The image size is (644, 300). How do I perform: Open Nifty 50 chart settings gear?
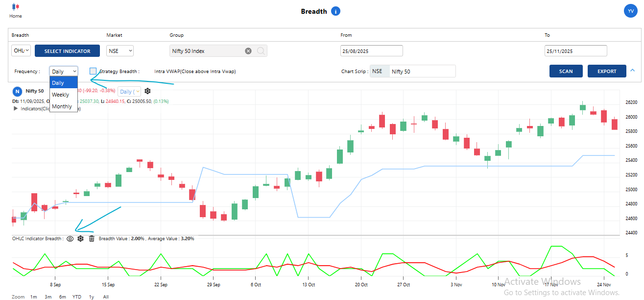147,91
